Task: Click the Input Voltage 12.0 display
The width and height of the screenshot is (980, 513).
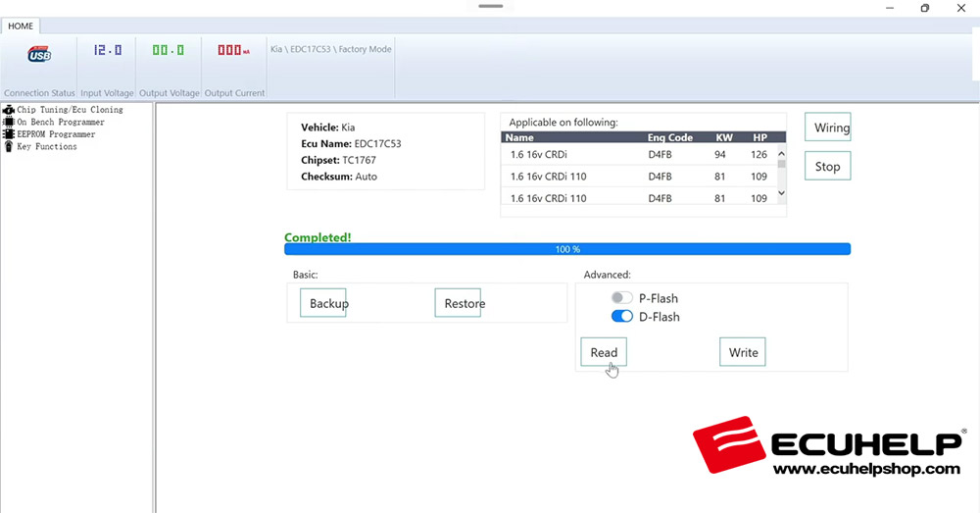Action: (108, 50)
